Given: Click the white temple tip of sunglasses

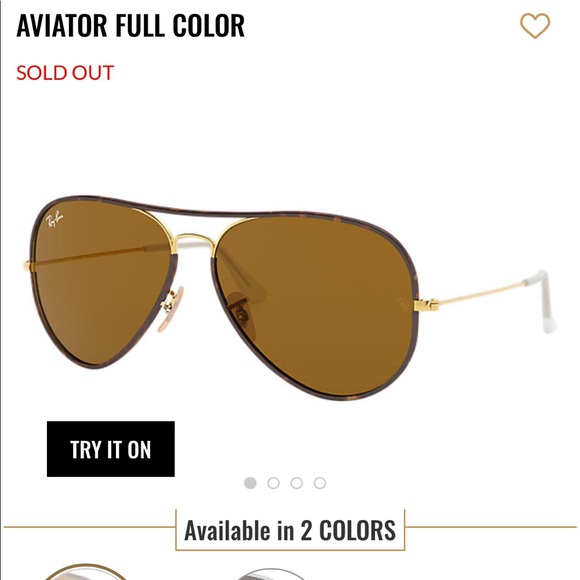Looking at the screenshot, I should coord(544,301).
